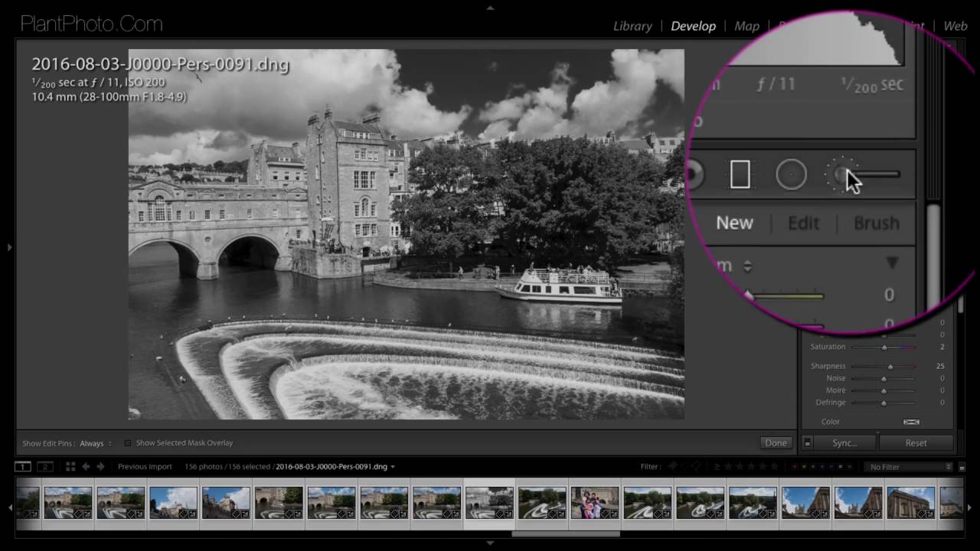Click the Done button
This screenshot has width=980, height=551.
click(776, 443)
